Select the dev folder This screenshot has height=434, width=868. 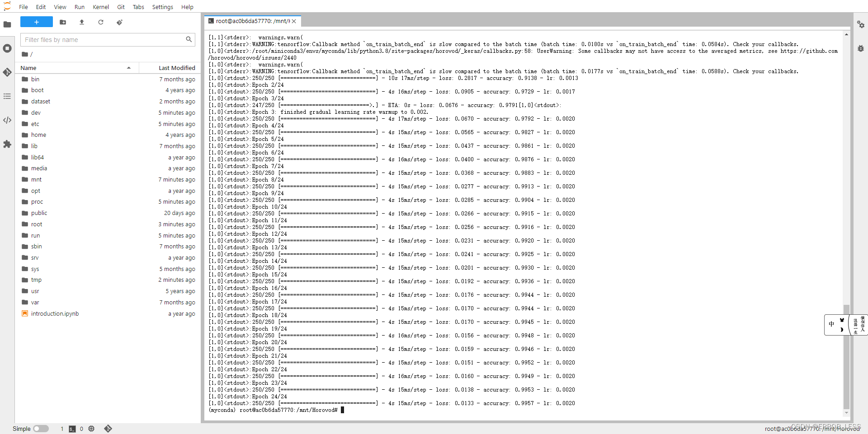108,112
